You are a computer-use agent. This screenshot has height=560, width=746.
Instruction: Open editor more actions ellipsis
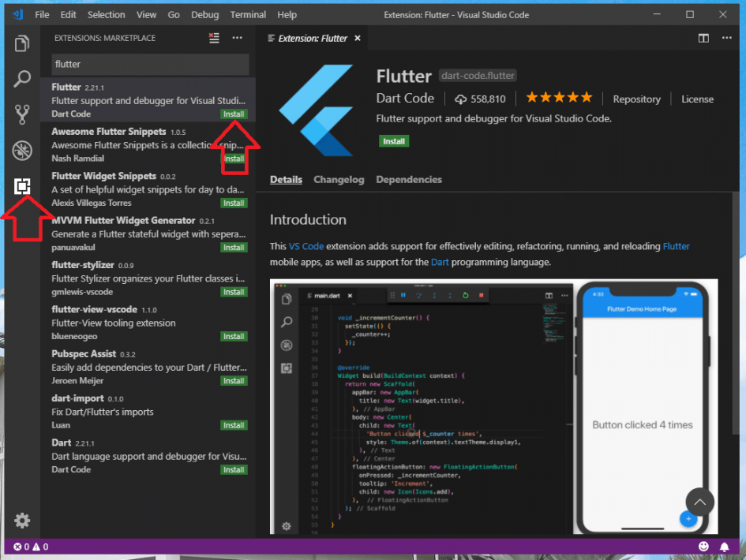point(726,38)
